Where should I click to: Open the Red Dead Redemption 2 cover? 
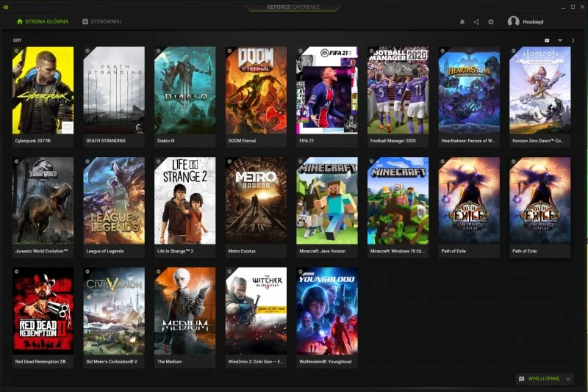point(43,311)
